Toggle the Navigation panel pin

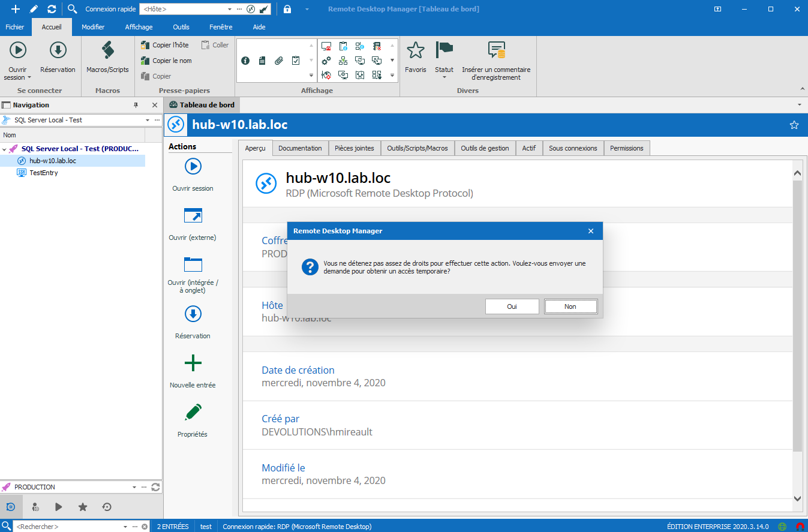coord(136,105)
